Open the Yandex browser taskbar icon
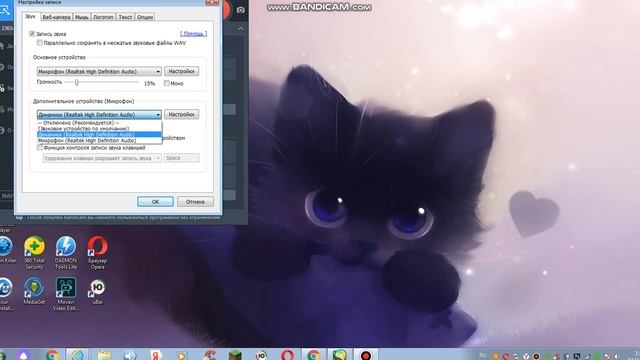The width and height of the screenshot is (640, 360). coord(156,355)
